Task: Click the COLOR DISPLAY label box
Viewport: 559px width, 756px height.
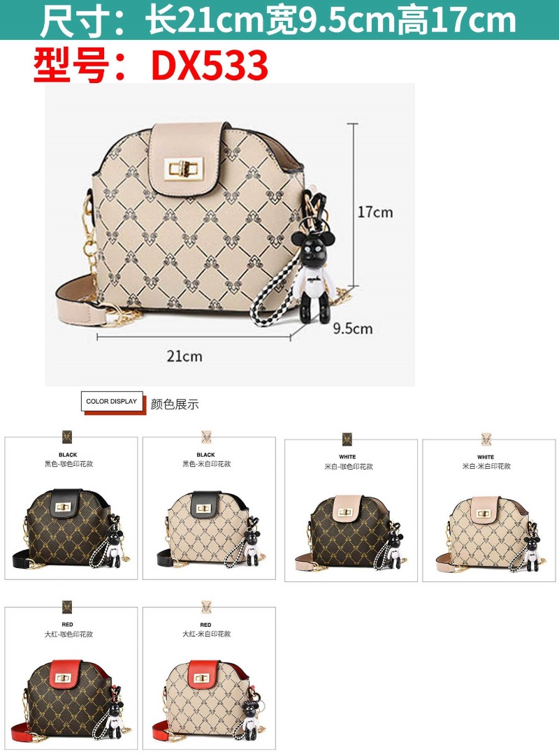Action: [x=112, y=401]
